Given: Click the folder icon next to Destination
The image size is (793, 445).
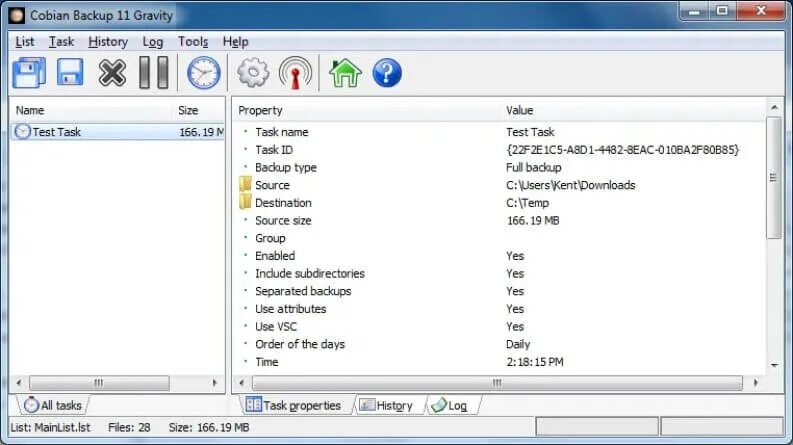Looking at the screenshot, I should click(245, 202).
